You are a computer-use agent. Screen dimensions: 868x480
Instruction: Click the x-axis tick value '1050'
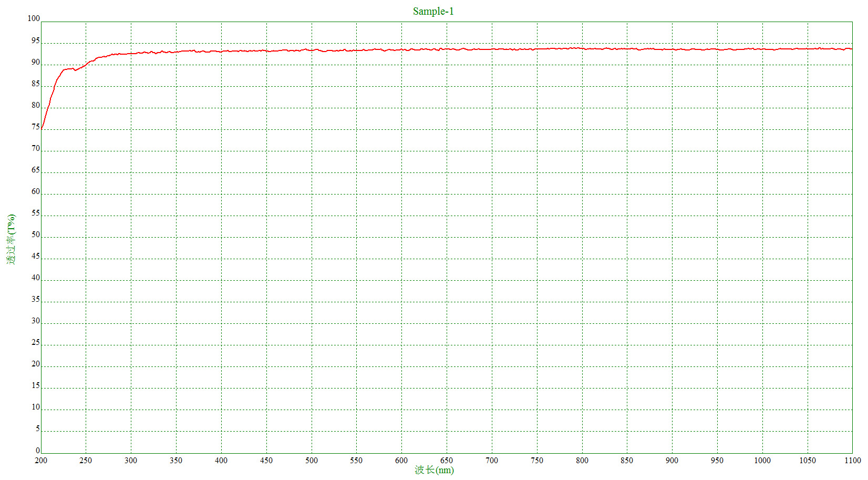pyautogui.click(x=808, y=461)
